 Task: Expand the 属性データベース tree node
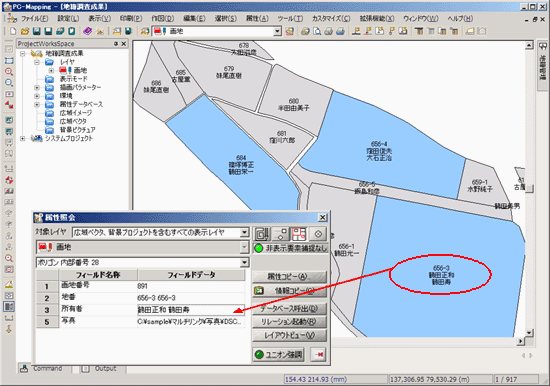[x=37, y=105]
